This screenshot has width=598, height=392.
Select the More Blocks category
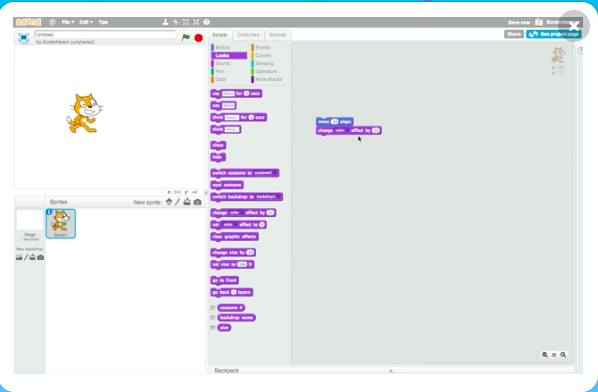(x=268, y=79)
